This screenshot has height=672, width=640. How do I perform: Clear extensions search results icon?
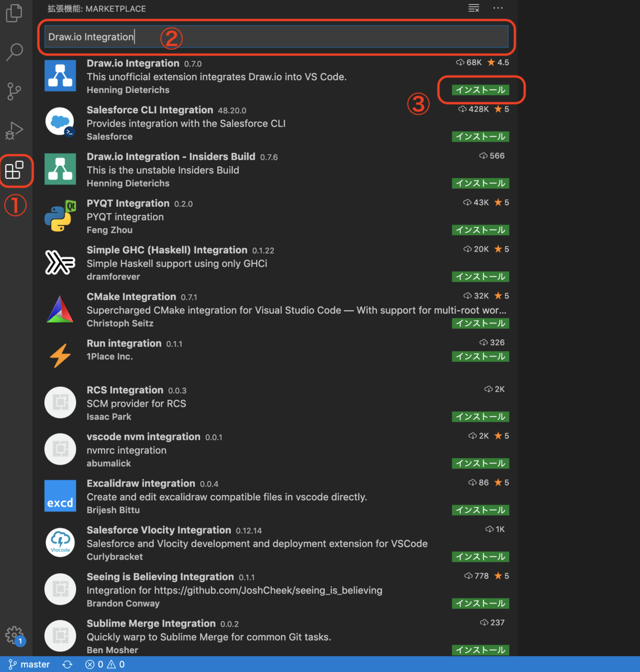pyautogui.click(x=474, y=8)
